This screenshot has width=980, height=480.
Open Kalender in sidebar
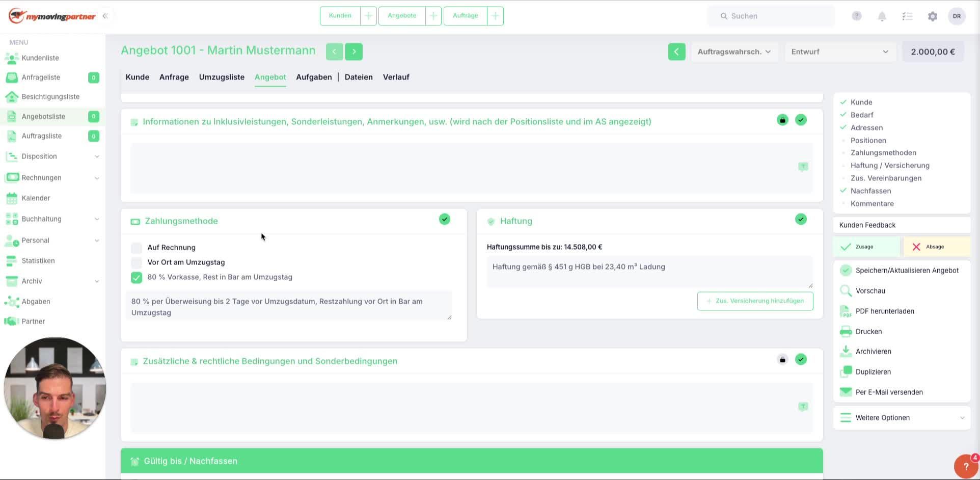pyautogui.click(x=36, y=198)
